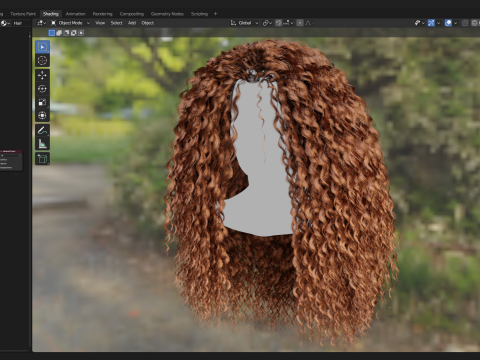480x360 pixels.
Task: Open the Object Mode dropdown
Action: pyautogui.click(x=70, y=23)
